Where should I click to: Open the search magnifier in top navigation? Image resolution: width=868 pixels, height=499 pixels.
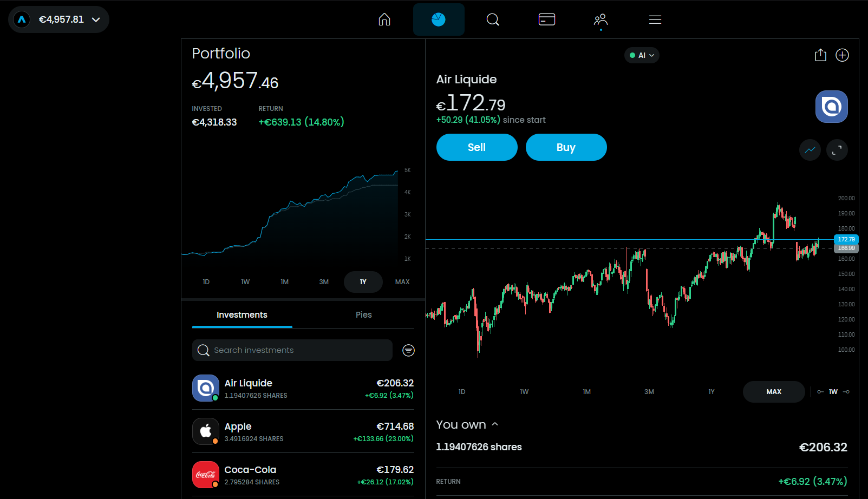[x=493, y=19]
